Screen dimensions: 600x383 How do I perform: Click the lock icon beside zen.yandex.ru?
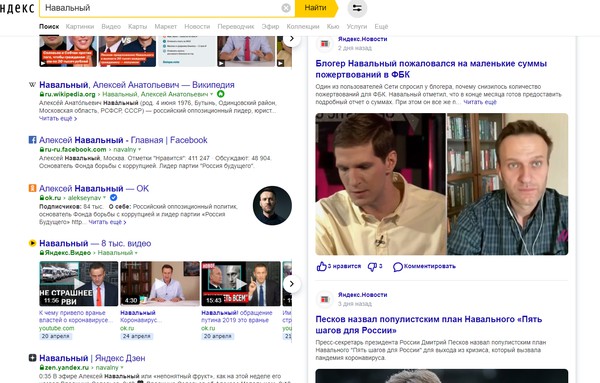(42, 367)
